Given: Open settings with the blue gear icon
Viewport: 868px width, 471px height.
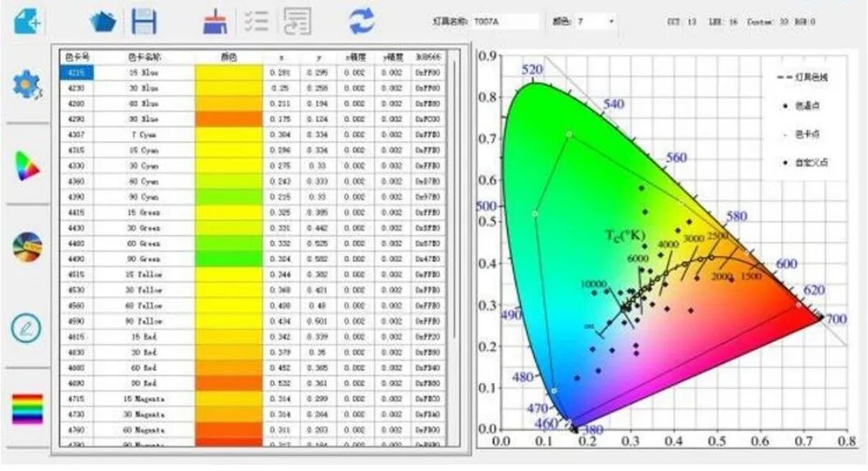Looking at the screenshot, I should [27, 84].
